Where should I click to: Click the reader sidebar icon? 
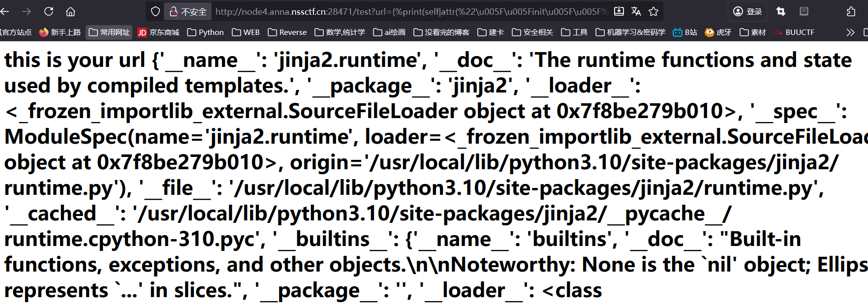804,11
